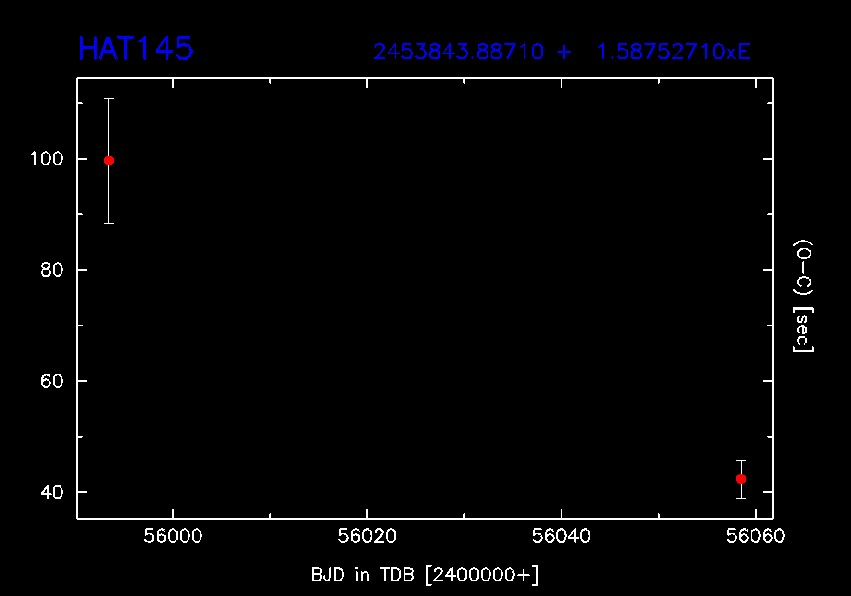Screen dimensions: 851x596
Task: Click the red data point near 100 seconds
Action: [x=109, y=160]
